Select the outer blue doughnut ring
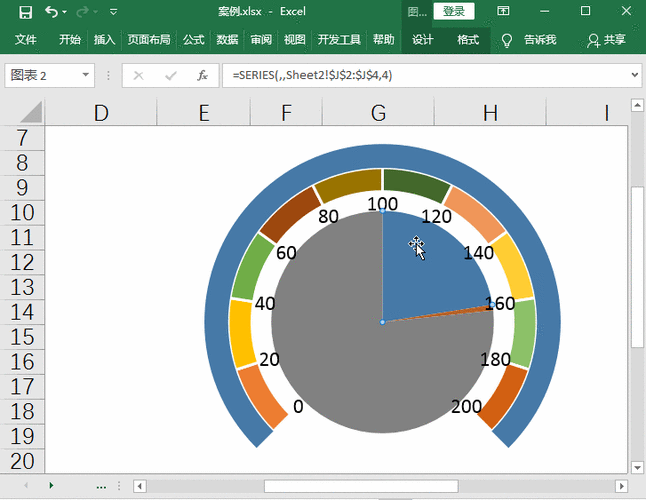This screenshot has width=646, height=500. pos(383,157)
